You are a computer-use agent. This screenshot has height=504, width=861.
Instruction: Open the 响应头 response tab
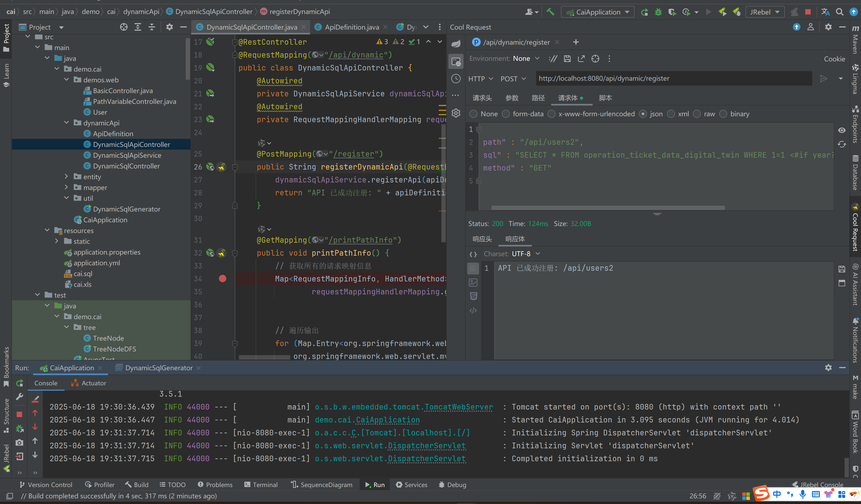482,239
